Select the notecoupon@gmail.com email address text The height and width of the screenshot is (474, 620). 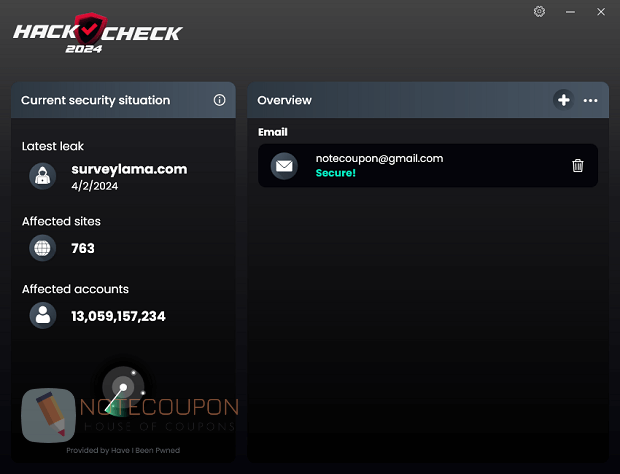(x=379, y=159)
